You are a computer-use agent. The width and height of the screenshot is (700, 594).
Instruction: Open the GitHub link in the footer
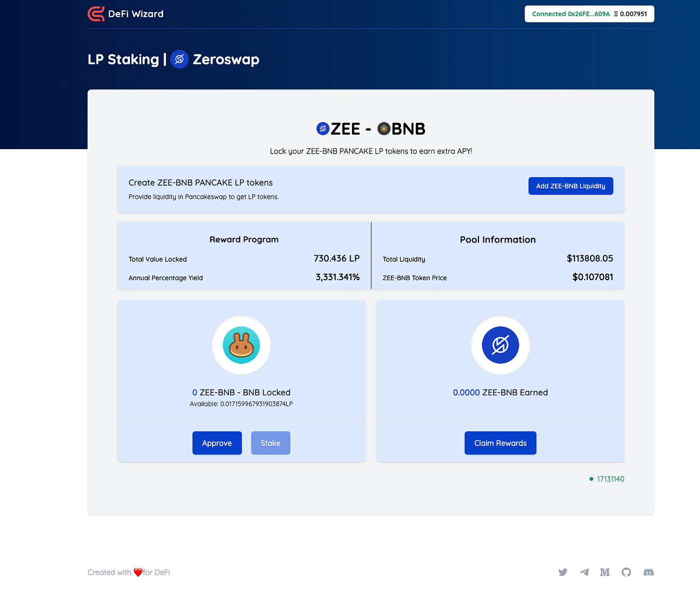tap(626, 572)
